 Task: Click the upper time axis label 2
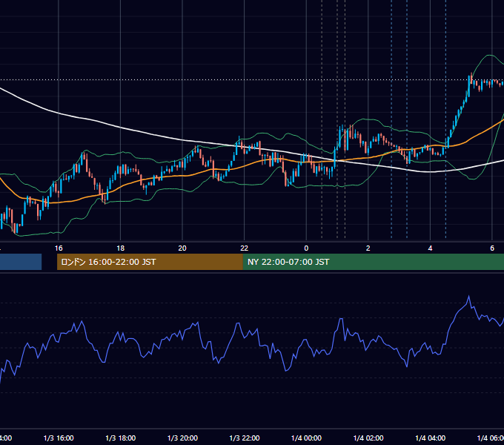368,248
